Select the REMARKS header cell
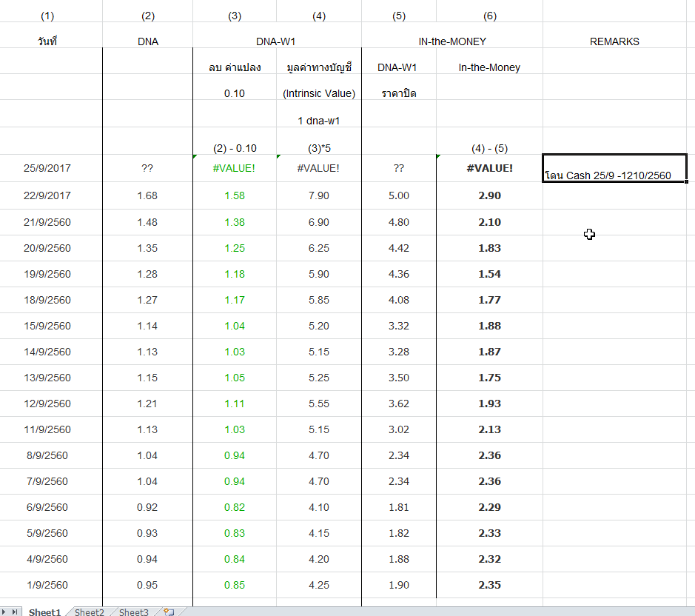Viewport: 695px width, 616px height. coord(614,35)
